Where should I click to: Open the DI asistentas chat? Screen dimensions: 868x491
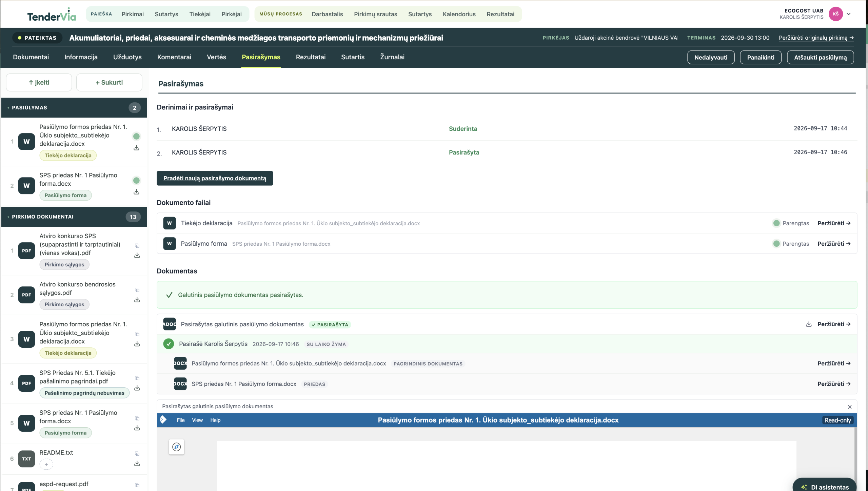(825, 487)
